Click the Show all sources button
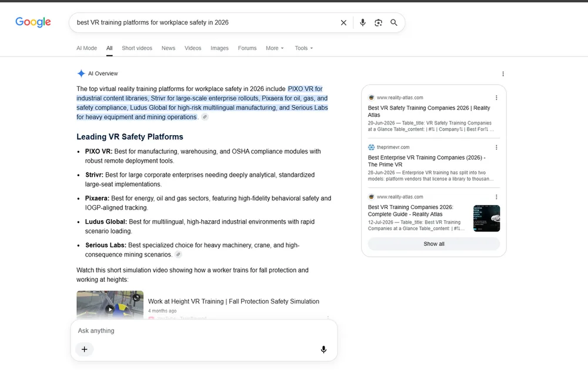 [x=434, y=244]
